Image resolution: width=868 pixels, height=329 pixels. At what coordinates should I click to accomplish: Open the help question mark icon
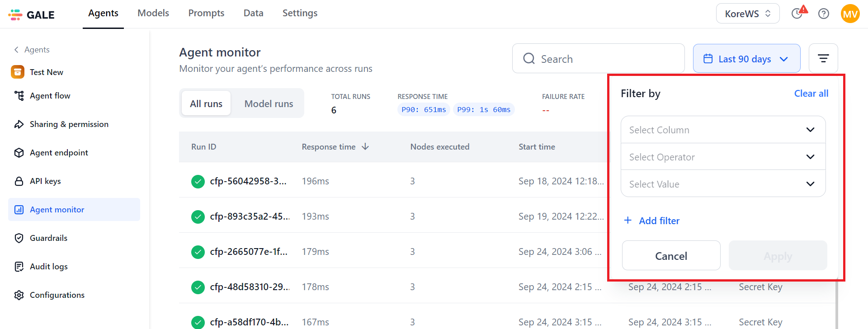click(x=824, y=14)
